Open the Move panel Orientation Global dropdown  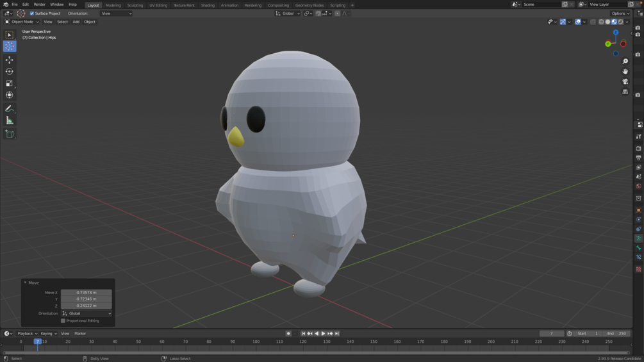pos(87,313)
